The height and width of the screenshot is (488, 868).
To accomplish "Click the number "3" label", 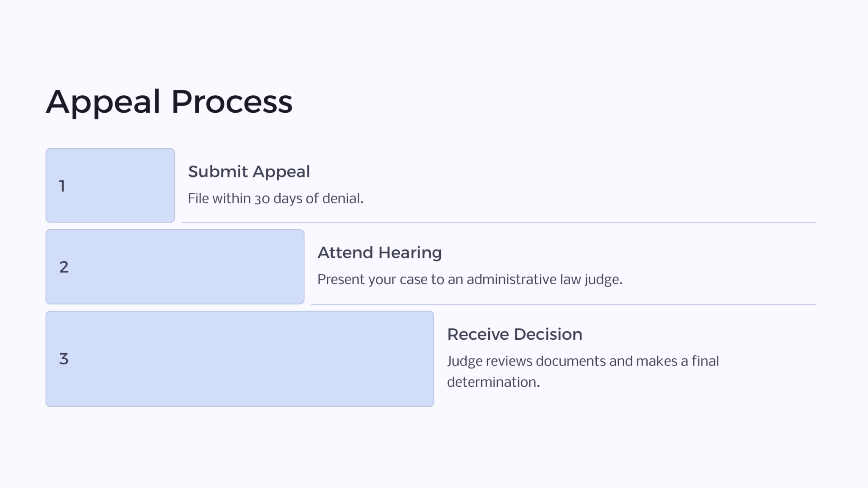I will [x=64, y=359].
